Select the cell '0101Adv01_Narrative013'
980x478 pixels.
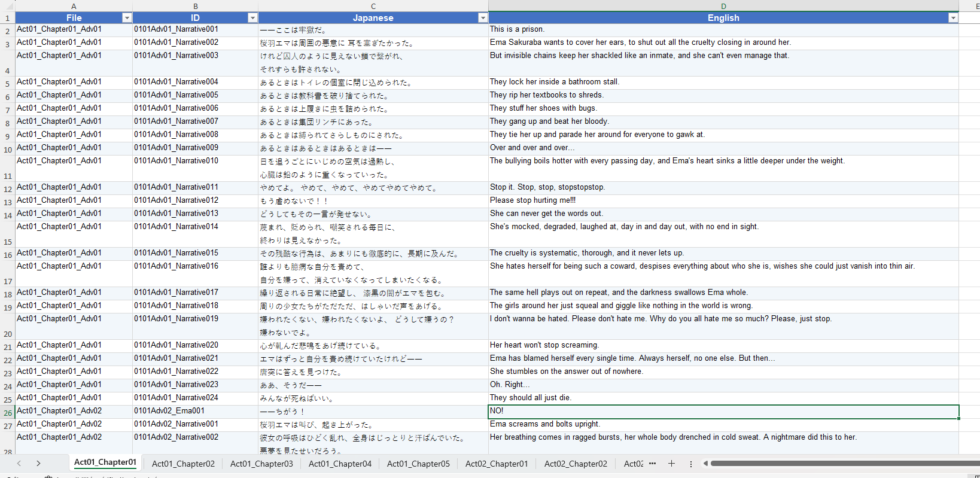pos(195,214)
